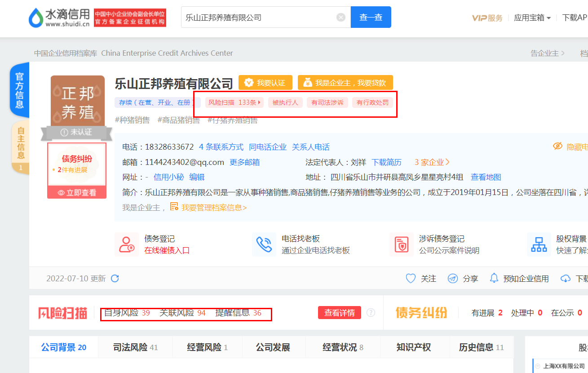The height and width of the screenshot is (373, 588).
Task: Select the 官方信息 side tab
Action: tap(20, 90)
